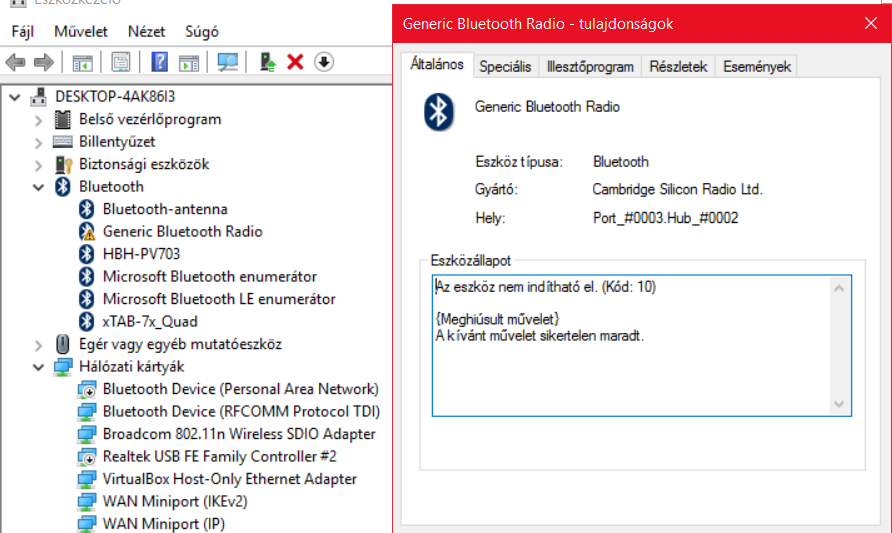Viewport: 892px width, 533px height.
Task: Expand the Belső vezérlőprogram node
Action: 39,120
